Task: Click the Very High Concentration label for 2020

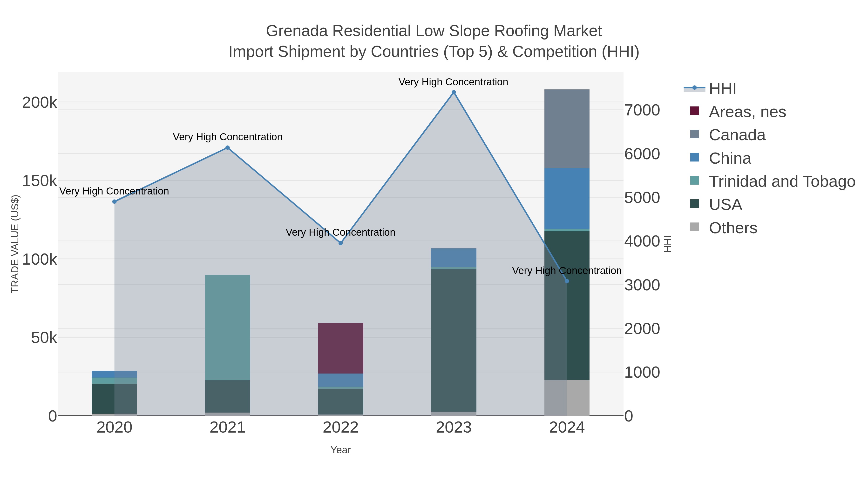Action: (x=114, y=191)
